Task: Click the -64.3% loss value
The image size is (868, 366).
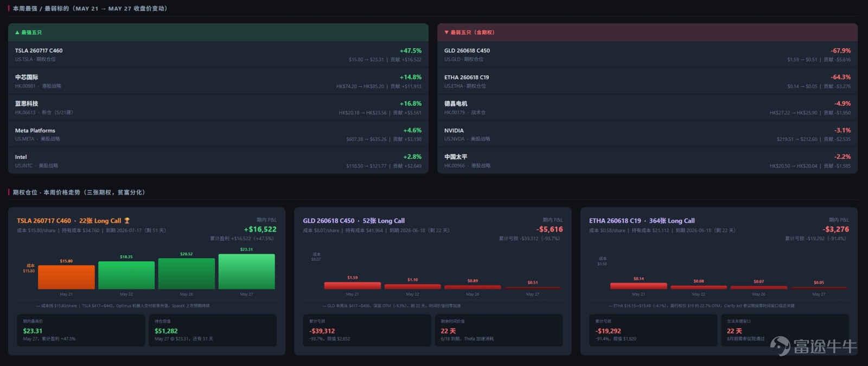Action: pos(840,77)
